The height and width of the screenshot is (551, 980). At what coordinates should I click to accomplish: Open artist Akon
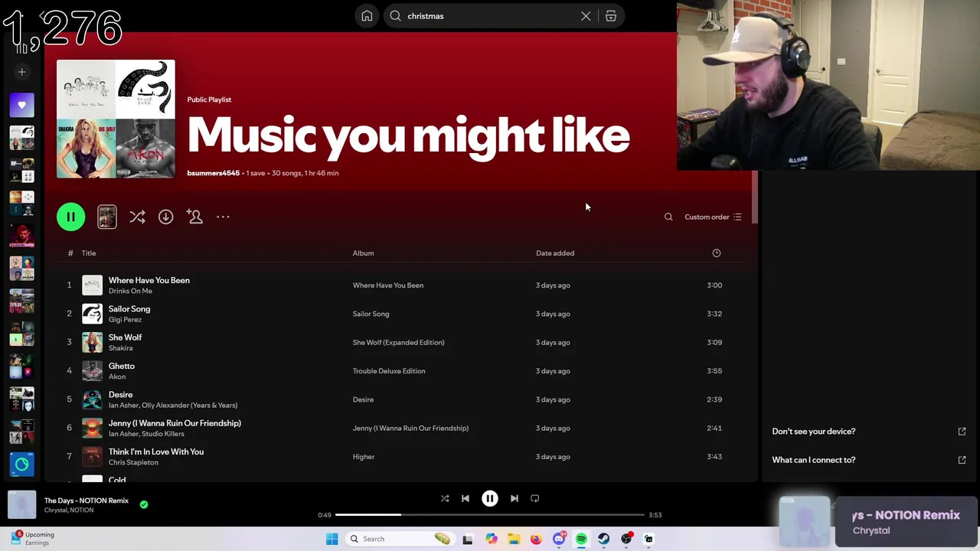click(116, 377)
